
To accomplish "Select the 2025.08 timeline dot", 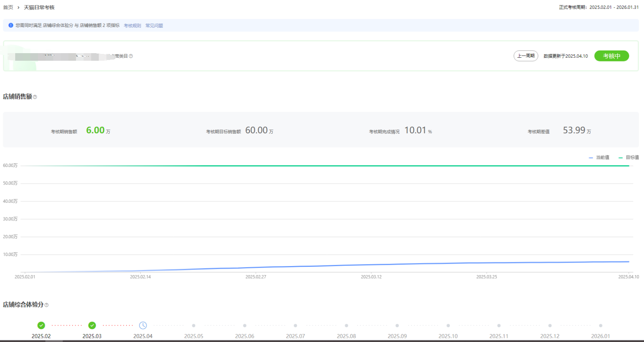I will (x=346, y=326).
